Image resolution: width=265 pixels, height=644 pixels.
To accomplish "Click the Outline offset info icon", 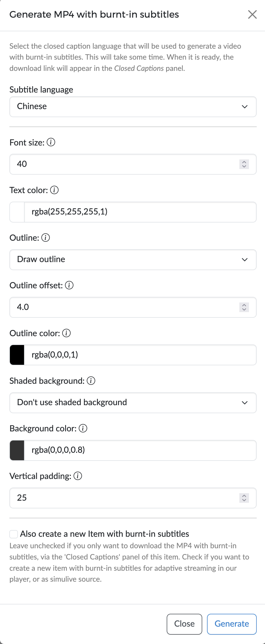I will [69, 285].
